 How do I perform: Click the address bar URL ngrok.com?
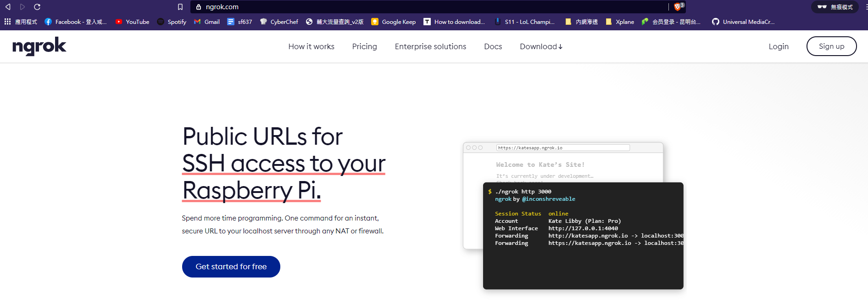pos(222,7)
